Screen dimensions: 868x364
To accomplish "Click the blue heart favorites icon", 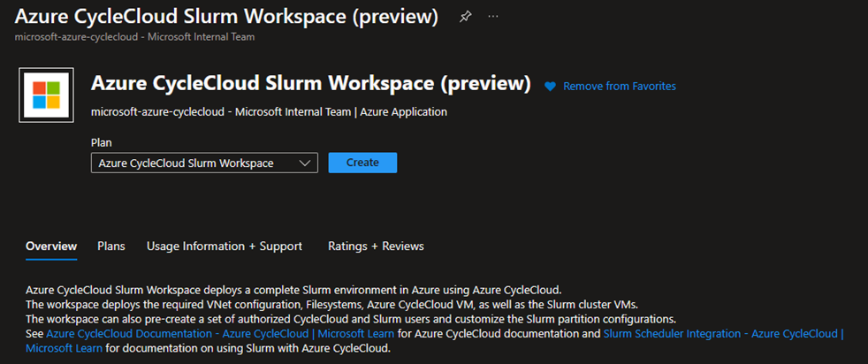I will tap(550, 87).
